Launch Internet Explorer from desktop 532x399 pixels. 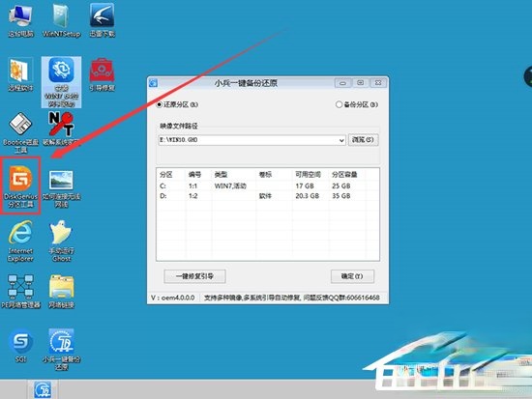tap(20, 242)
